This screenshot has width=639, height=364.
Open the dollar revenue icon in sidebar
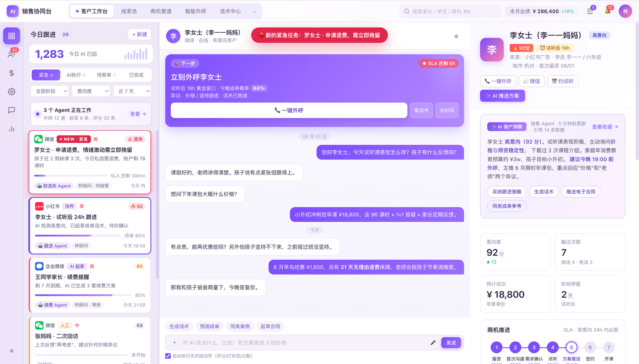point(12,73)
